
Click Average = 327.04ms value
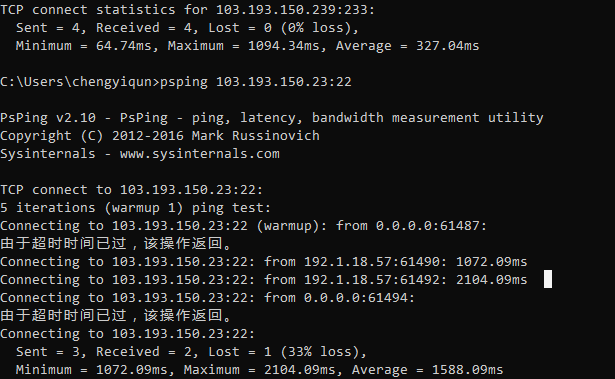click(x=408, y=46)
